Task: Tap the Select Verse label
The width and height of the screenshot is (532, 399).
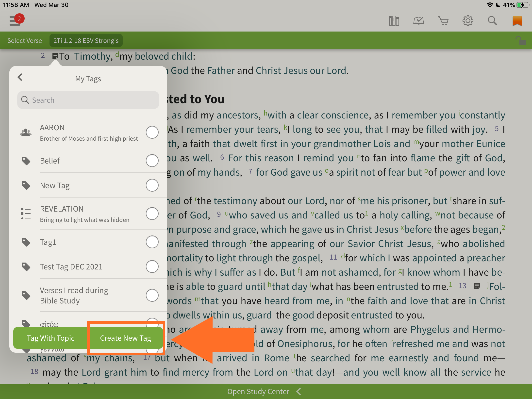Action: click(x=25, y=40)
